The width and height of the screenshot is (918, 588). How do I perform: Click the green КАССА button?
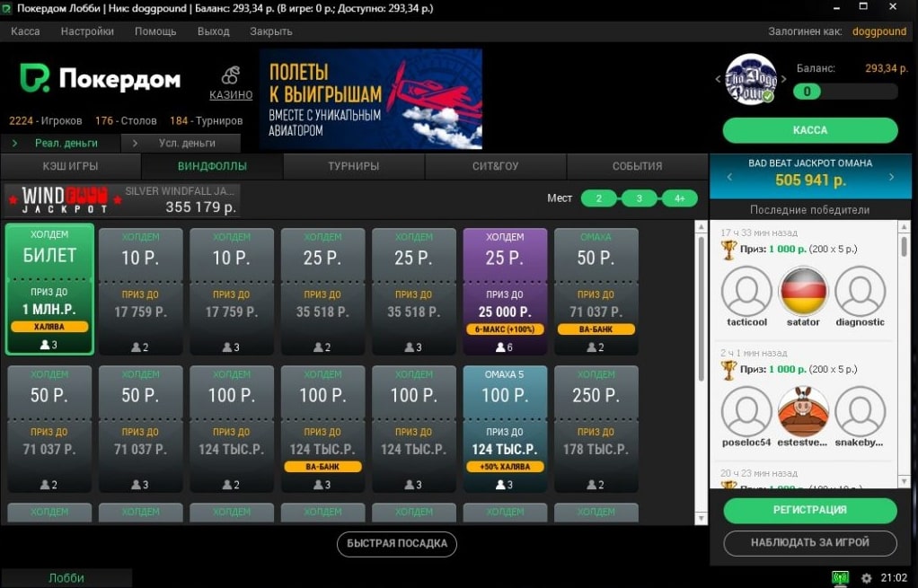[809, 130]
